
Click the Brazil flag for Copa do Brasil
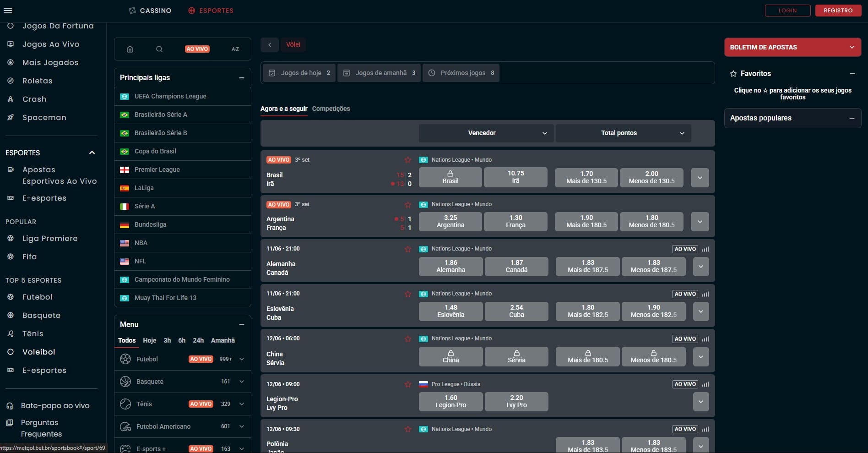click(x=125, y=152)
